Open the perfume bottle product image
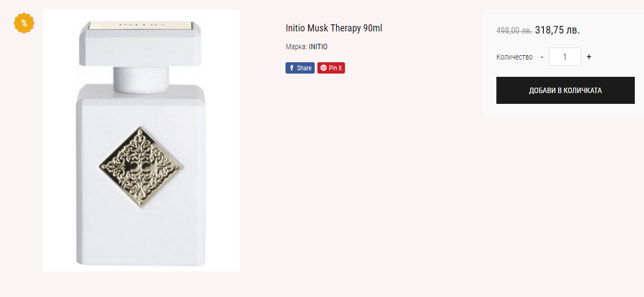Viewport: 644px width, 297px height. coord(141,141)
